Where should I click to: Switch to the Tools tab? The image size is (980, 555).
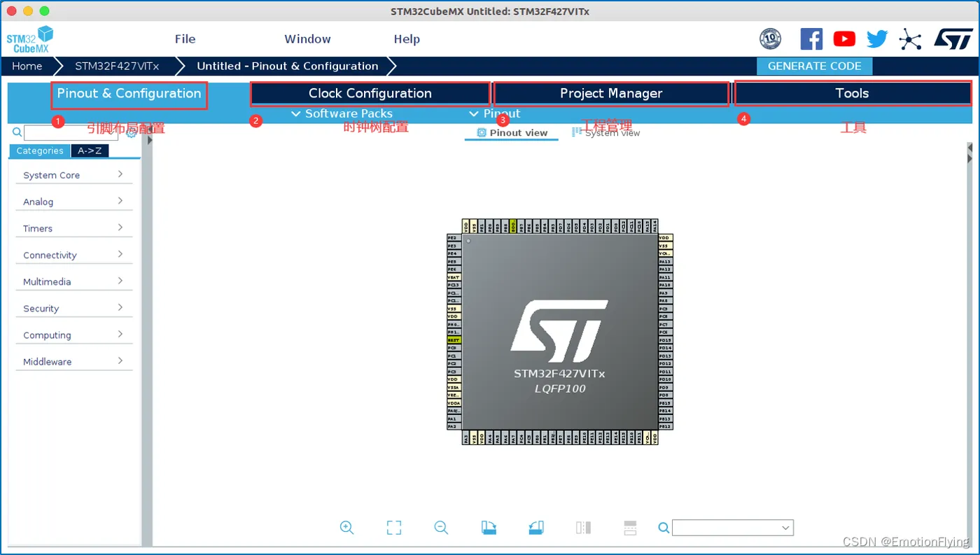pyautogui.click(x=852, y=94)
